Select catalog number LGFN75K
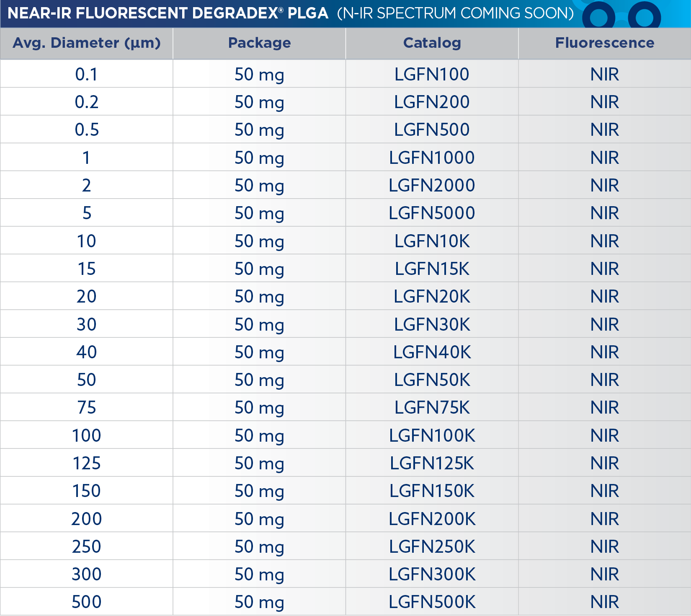The image size is (691, 616). coord(432,407)
